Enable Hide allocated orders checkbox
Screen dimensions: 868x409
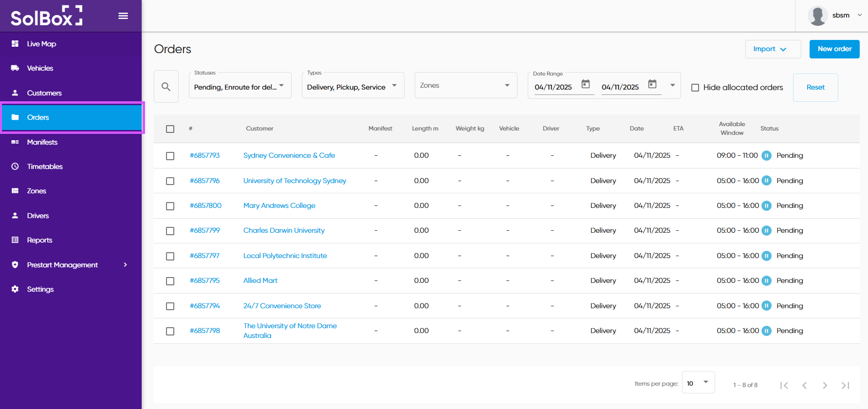click(695, 88)
